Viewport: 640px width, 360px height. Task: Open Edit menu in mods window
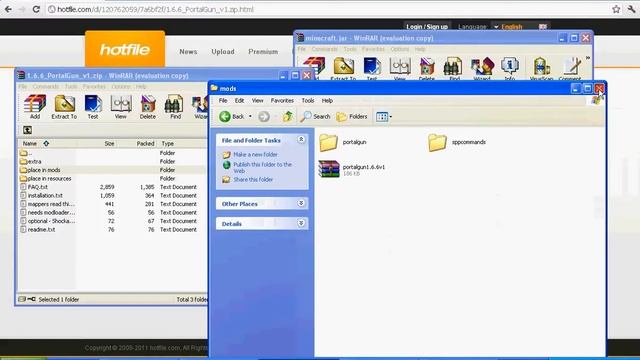pyautogui.click(x=239, y=100)
